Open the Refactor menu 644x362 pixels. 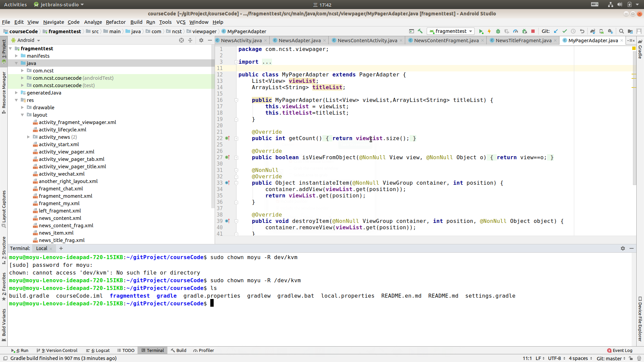pos(115,22)
